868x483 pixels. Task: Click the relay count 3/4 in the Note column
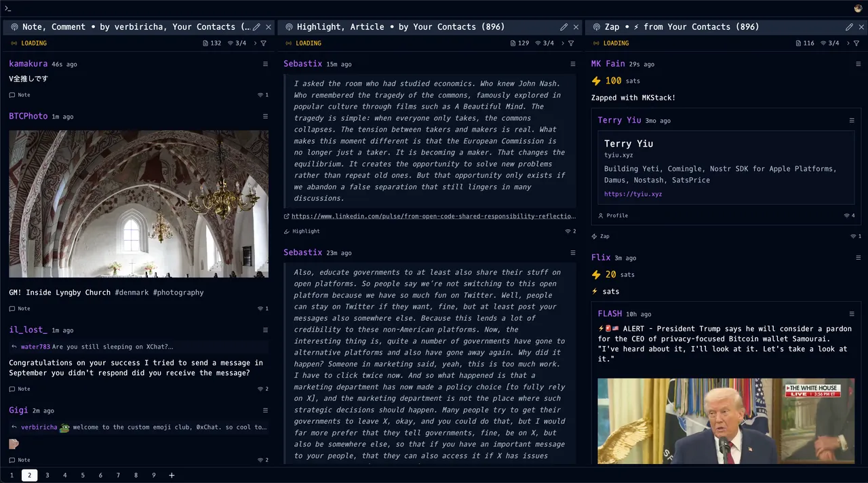237,43
